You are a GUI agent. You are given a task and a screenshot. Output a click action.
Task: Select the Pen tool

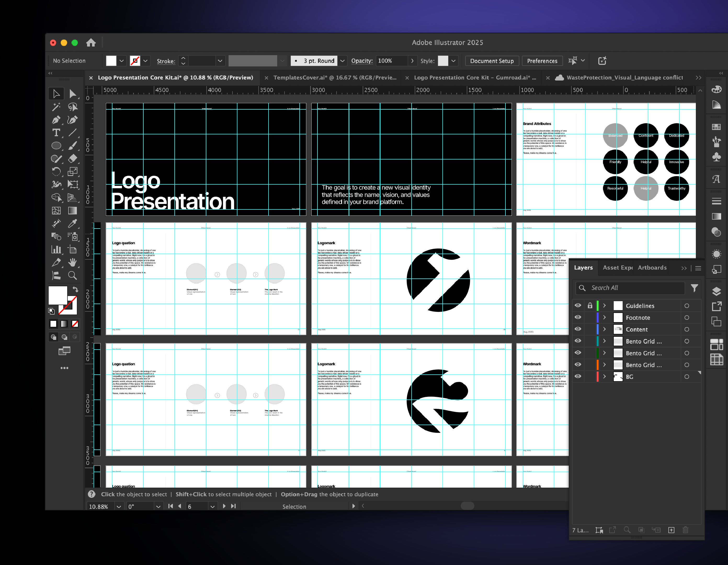coord(56,120)
